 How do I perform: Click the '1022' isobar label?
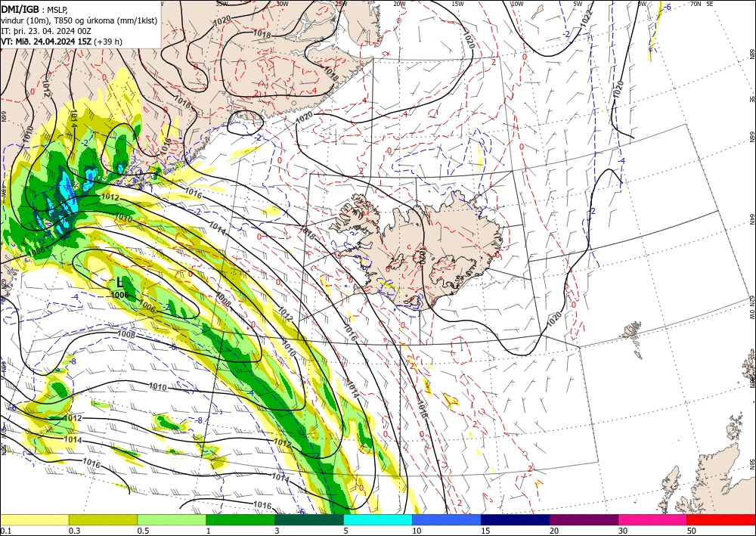click(x=587, y=17)
